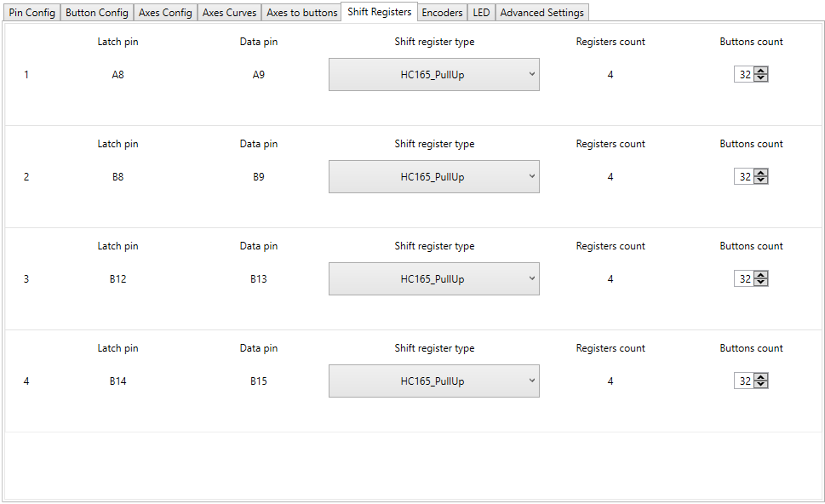Increase buttons count for register 1
825x504 pixels.
pyautogui.click(x=761, y=72)
